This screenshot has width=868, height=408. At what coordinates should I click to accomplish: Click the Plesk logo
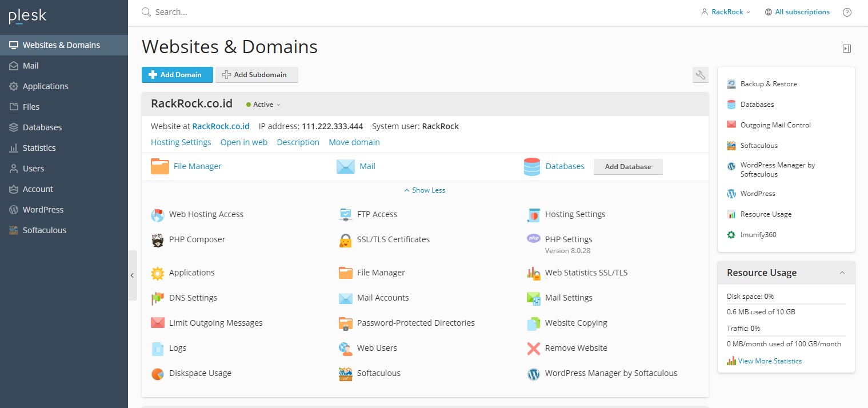coord(27,17)
